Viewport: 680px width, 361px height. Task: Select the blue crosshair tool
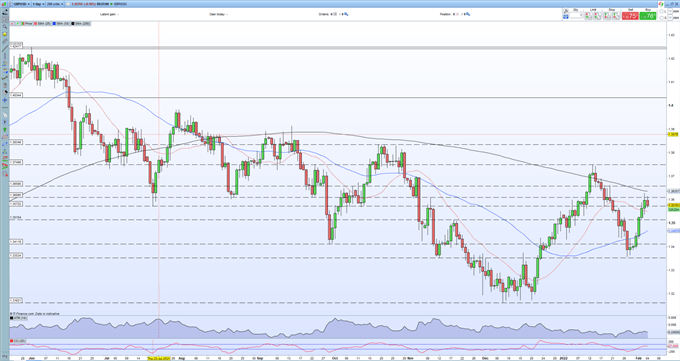click(x=5, y=100)
